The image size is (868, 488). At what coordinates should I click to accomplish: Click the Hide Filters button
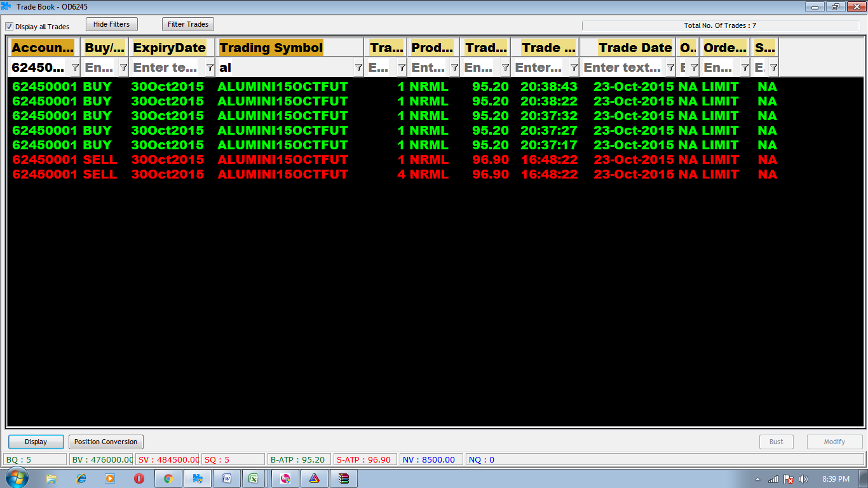click(x=112, y=24)
